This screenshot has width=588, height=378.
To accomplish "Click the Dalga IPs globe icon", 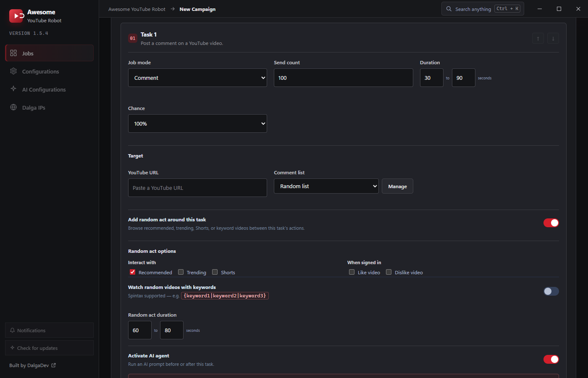I will pos(13,107).
